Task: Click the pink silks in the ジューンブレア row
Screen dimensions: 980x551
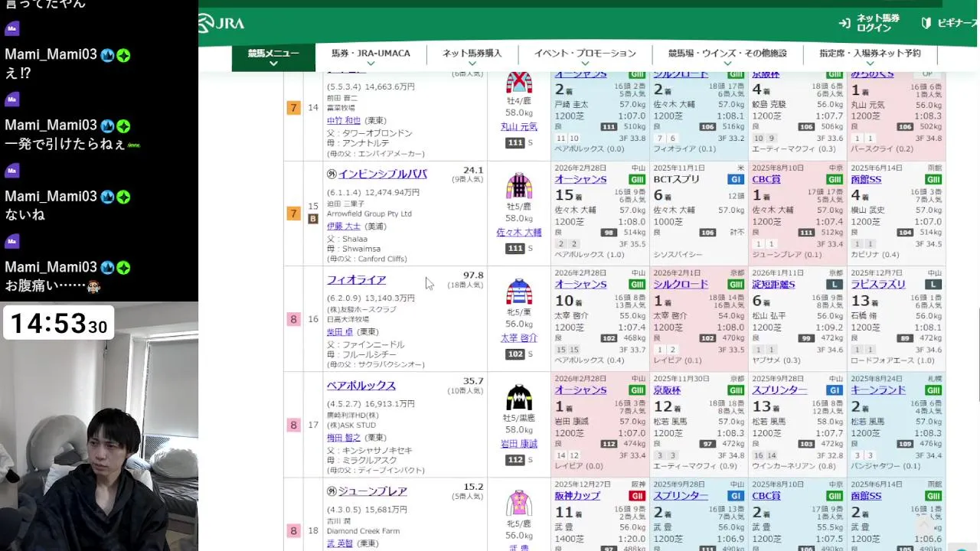Action: pos(519,503)
